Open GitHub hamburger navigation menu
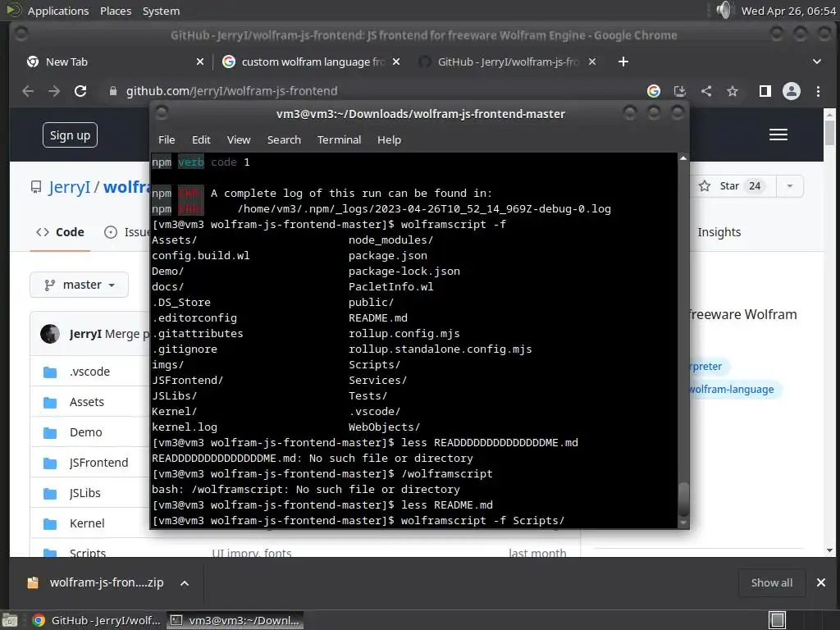840x630 pixels. (x=778, y=135)
